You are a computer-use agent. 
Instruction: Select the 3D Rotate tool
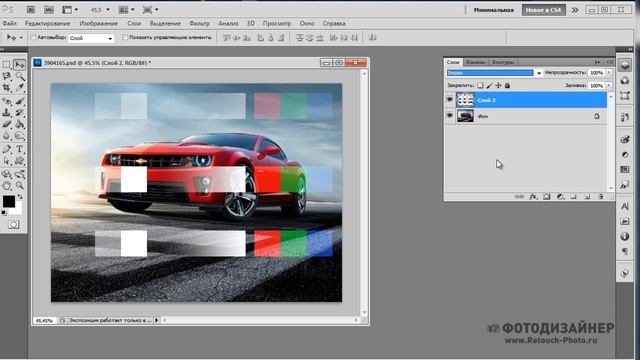[x=7, y=174]
